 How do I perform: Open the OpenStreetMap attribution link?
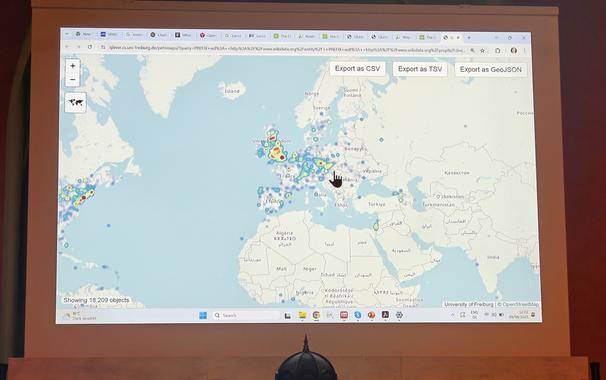pyautogui.click(x=520, y=305)
